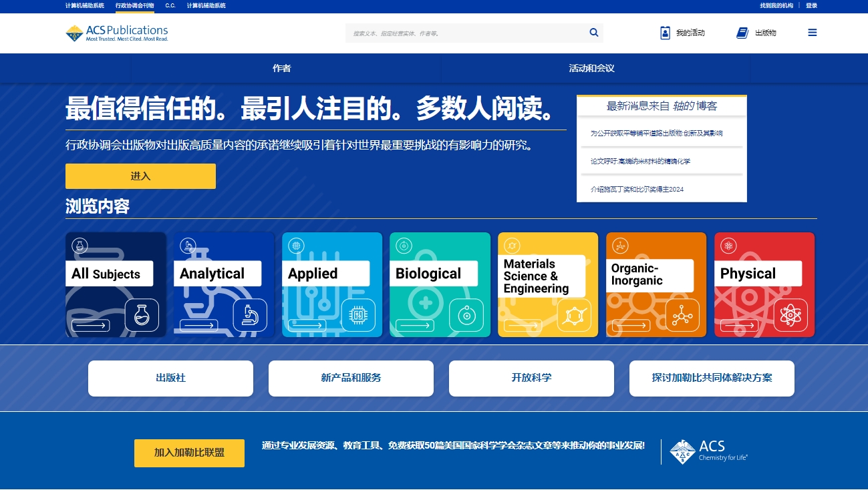Open the 我的活动 clipboard icon

pyautogui.click(x=665, y=33)
